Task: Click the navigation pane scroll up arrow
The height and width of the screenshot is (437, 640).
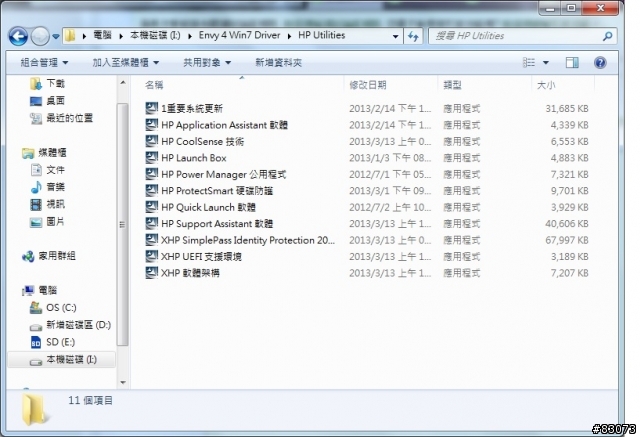Action: point(123,83)
